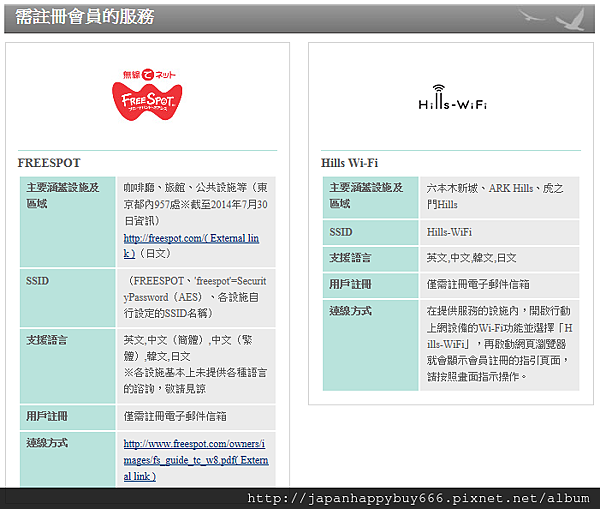Click 連線方式 label in the Hills Wi-Fi table
600x509 pixels.
click(x=350, y=311)
